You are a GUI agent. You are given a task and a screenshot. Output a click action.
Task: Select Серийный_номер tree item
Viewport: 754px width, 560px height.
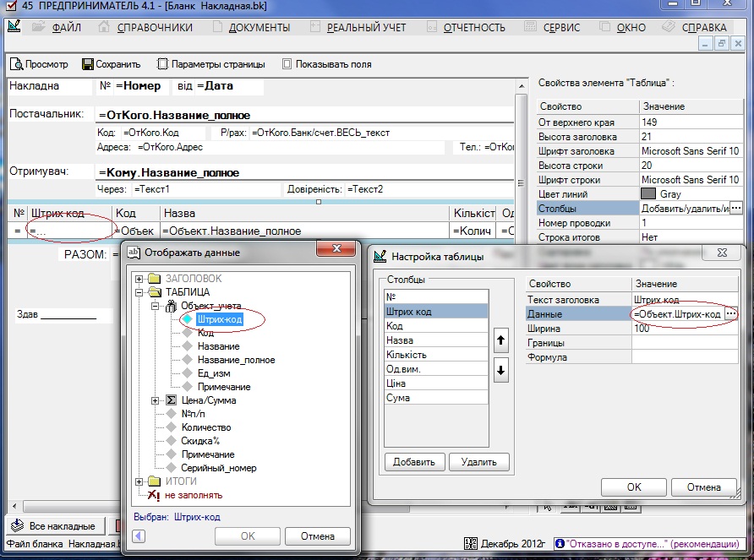click(218, 468)
